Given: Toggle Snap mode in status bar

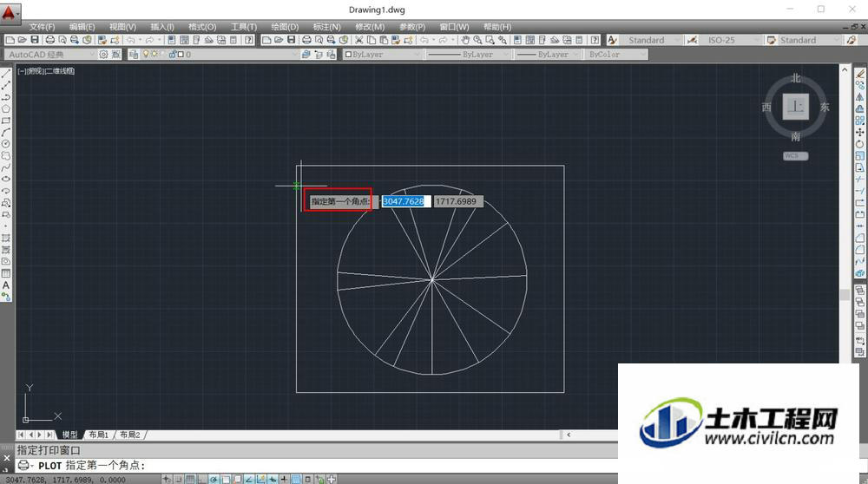Looking at the screenshot, I should tap(178, 479).
